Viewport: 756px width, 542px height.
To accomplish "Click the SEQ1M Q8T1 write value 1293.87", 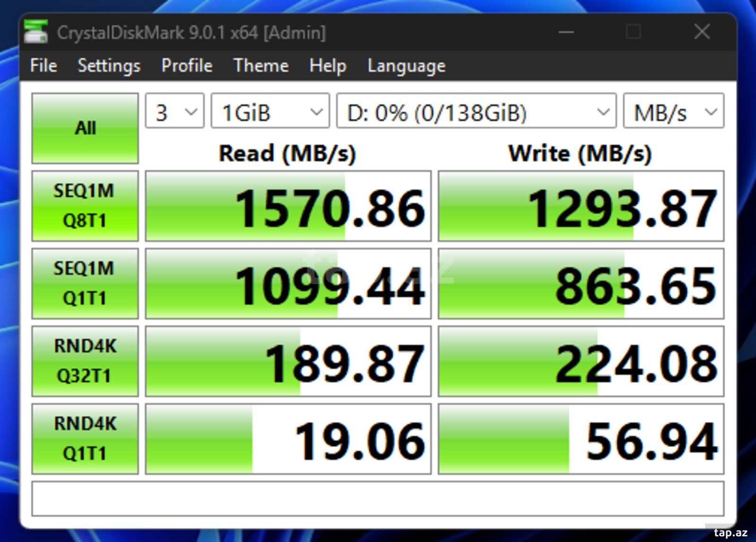I will click(581, 206).
